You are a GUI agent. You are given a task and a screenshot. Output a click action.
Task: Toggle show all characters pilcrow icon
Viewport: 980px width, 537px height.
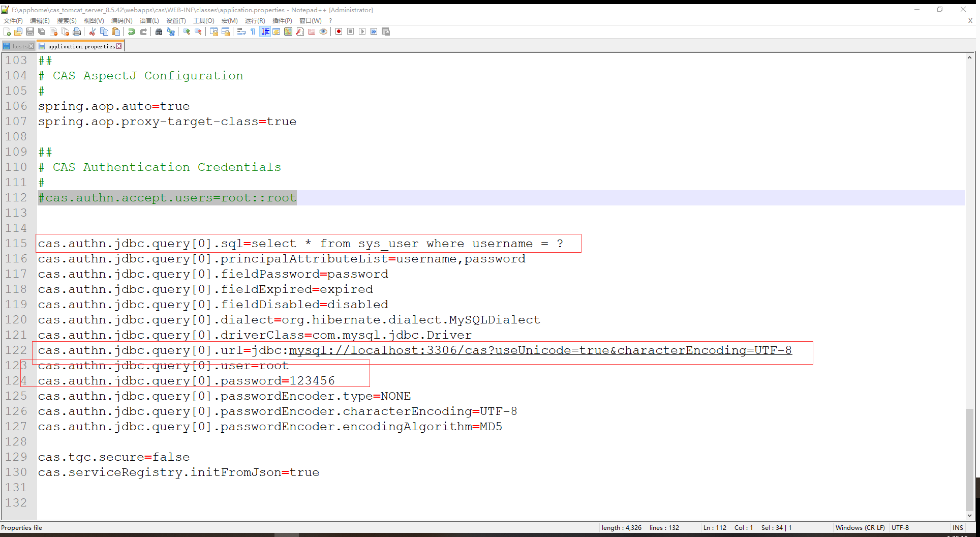253,32
